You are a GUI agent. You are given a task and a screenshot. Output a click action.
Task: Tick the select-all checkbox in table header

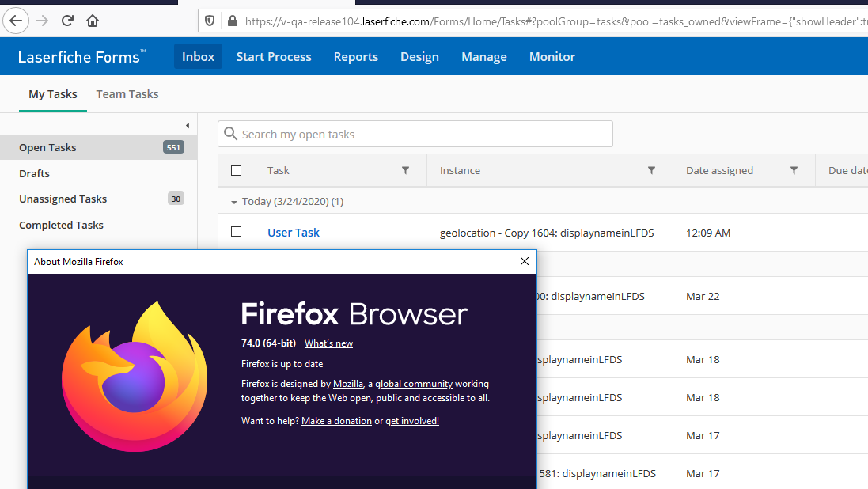point(237,171)
